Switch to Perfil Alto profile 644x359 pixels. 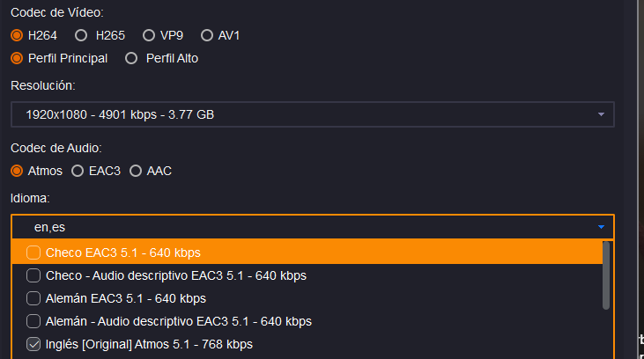click(x=131, y=59)
